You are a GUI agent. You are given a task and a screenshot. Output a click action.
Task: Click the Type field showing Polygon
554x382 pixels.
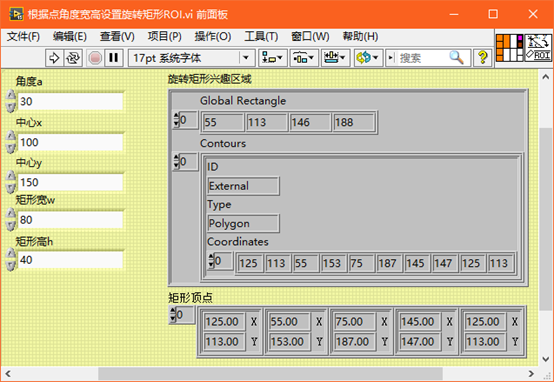pyautogui.click(x=243, y=223)
